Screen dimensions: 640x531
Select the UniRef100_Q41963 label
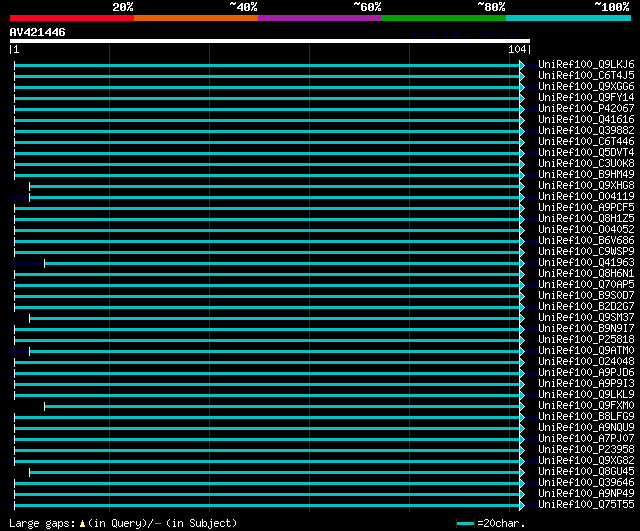pos(586,263)
